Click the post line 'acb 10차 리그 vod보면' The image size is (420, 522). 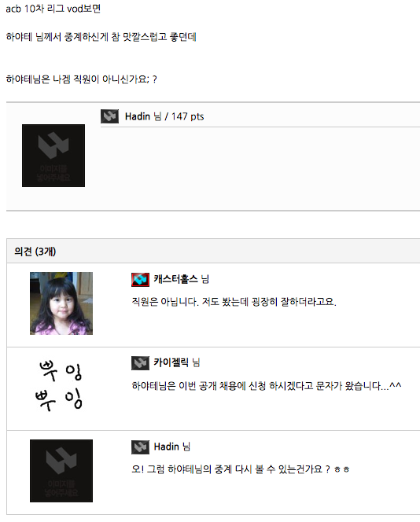tap(53, 9)
